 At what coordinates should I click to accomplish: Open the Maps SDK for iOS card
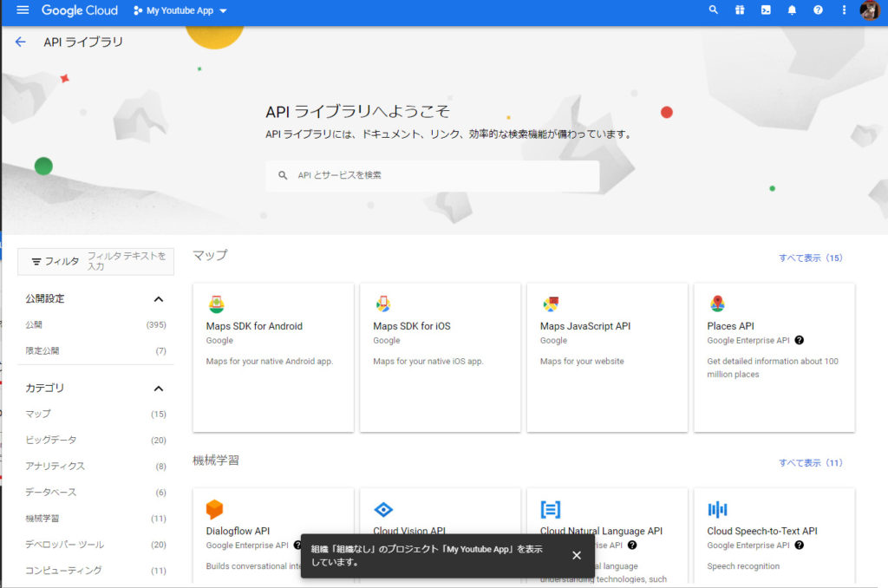pyautogui.click(x=440, y=357)
